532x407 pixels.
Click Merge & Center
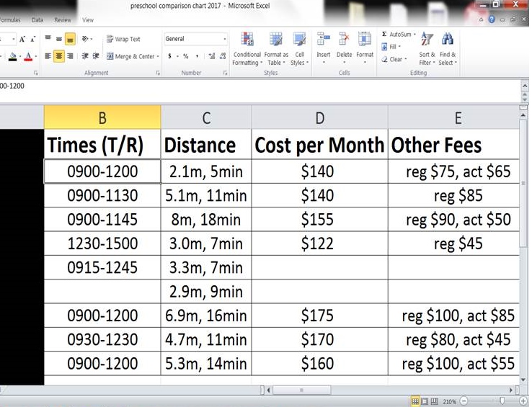[130, 56]
